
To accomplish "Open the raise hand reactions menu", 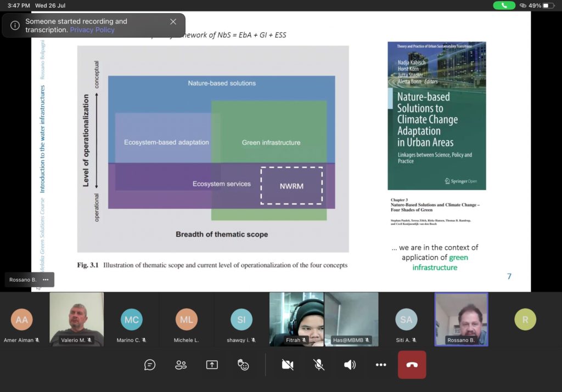I will [x=243, y=365].
